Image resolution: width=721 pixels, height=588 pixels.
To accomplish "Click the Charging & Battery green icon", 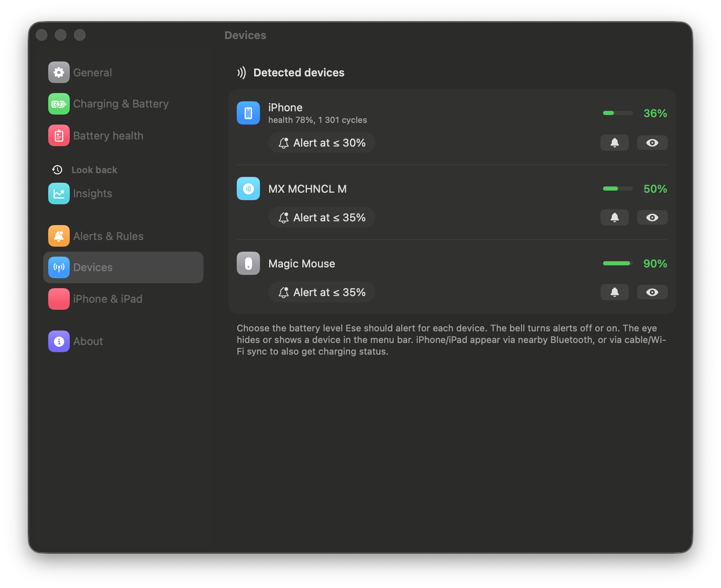I will click(x=59, y=104).
